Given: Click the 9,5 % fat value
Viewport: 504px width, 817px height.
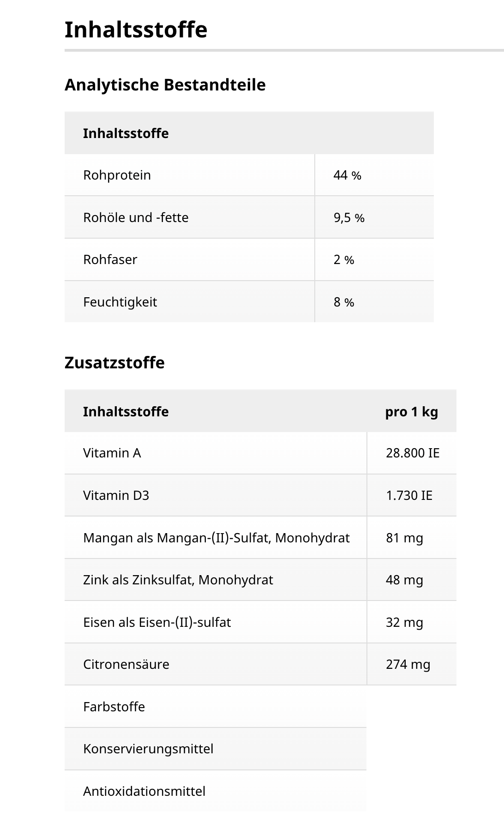Looking at the screenshot, I should (x=349, y=218).
